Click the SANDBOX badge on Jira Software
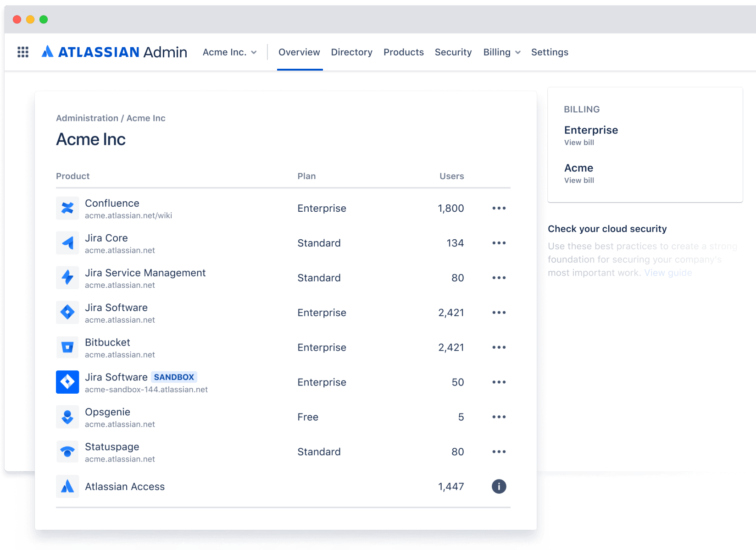Viewport: 756px width, 550px height. point(174,377)
